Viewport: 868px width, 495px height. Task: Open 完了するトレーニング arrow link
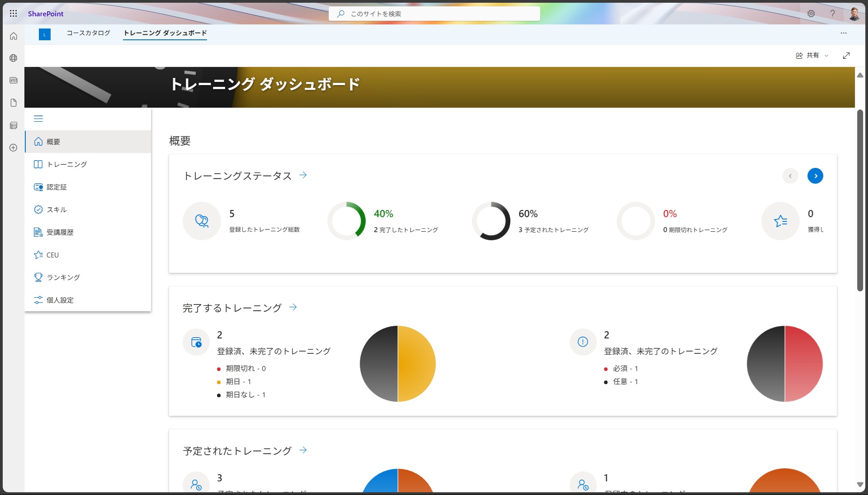[293, 307]
